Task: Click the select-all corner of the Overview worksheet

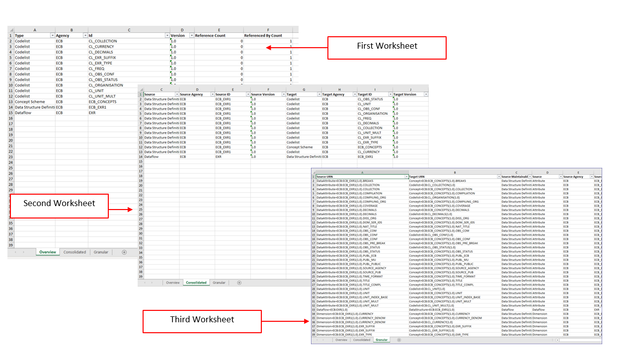Action: 11,30
